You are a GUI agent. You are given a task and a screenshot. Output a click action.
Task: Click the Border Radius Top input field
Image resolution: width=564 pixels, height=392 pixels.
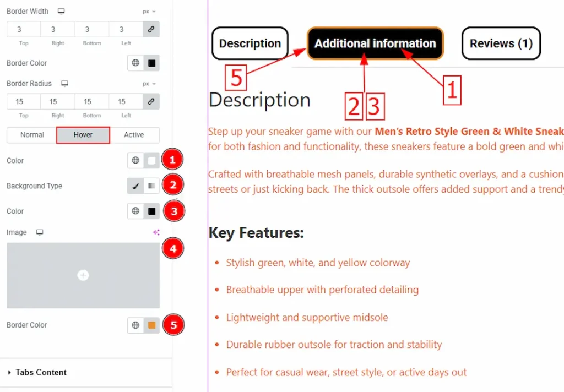click(x=24, y=102)
